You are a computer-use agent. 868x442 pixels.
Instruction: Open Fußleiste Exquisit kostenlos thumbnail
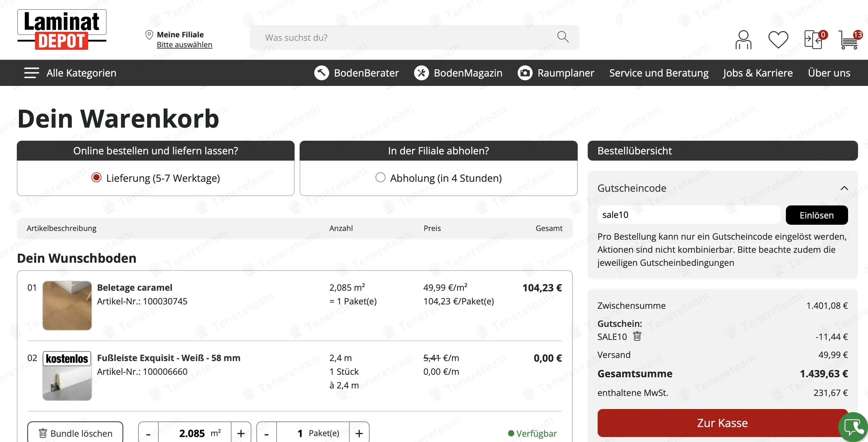click(x=67, y=376)
